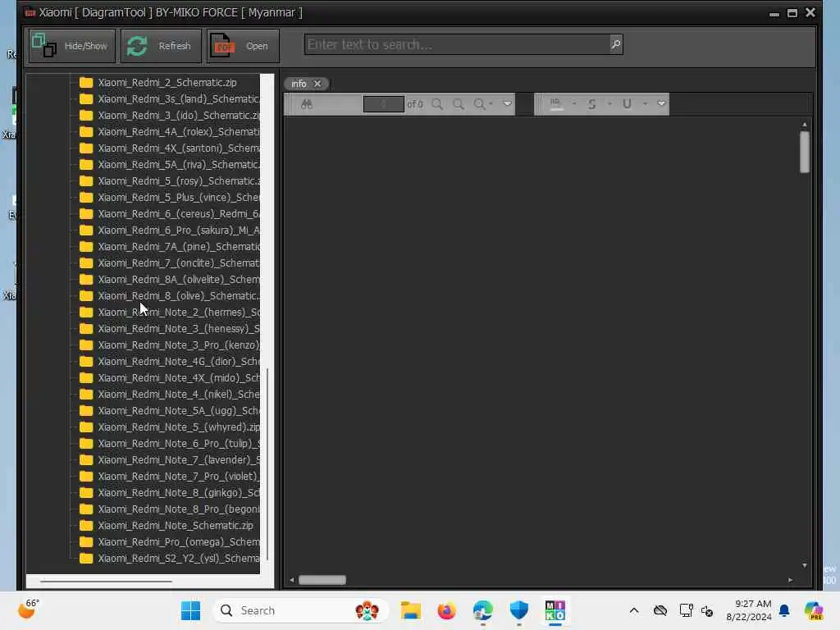Click the third zoom magnifier with dropdown
This screenshot has width=840, height=630.
tap(482, 104)
